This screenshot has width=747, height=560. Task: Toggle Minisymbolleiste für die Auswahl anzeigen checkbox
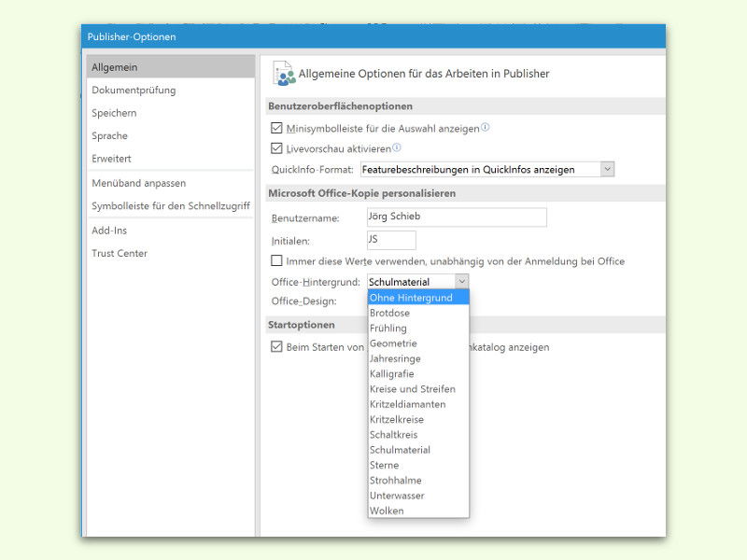[x=276, y=128]
